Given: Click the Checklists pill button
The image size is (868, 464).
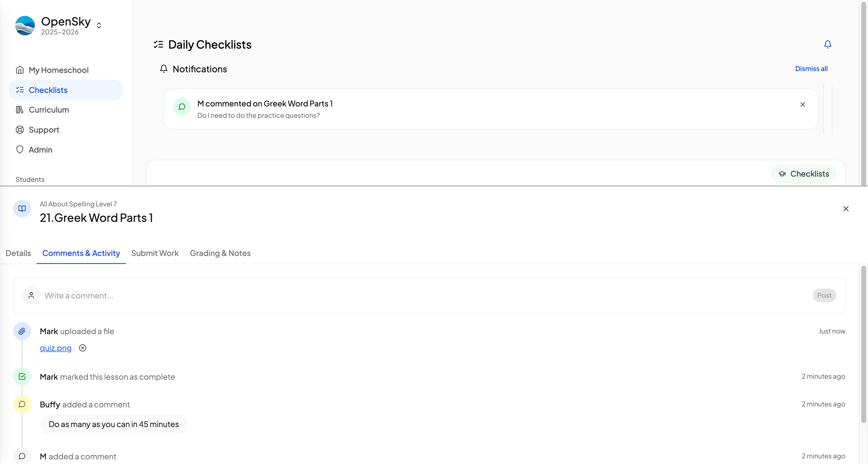Looking at the screenshot, I should 803,174.
